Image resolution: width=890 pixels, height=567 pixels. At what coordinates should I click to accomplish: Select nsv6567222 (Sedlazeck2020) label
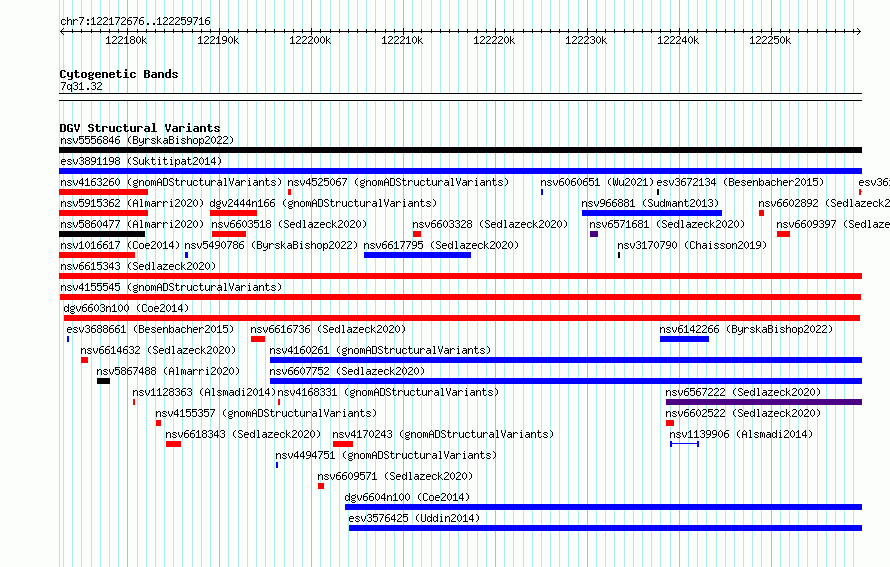(x=743, y=392)
